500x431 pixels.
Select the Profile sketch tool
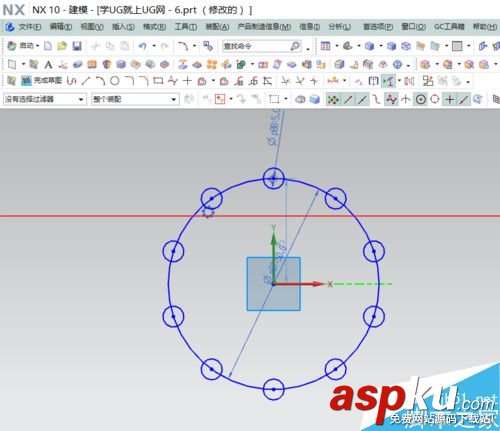pyautogui.click(x=71, y=81)
